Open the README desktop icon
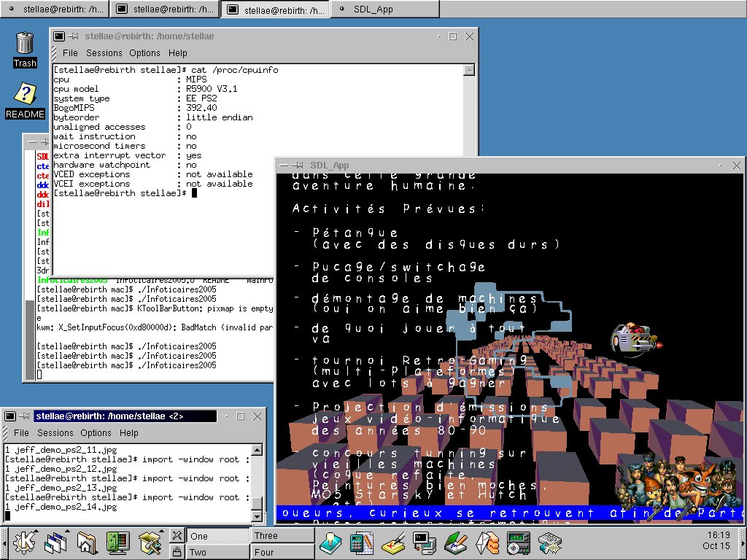 [24, 101]
